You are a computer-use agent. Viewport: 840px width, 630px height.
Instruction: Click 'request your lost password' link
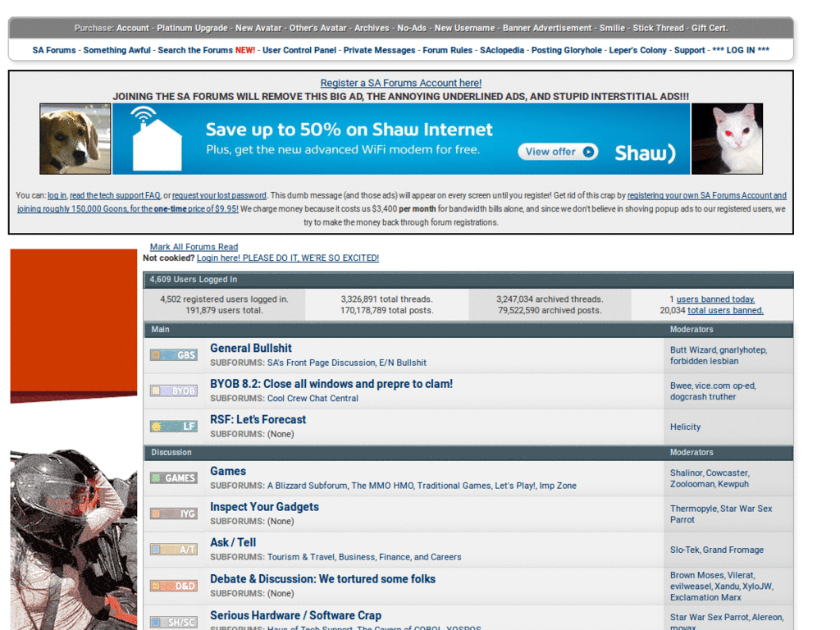219,195
